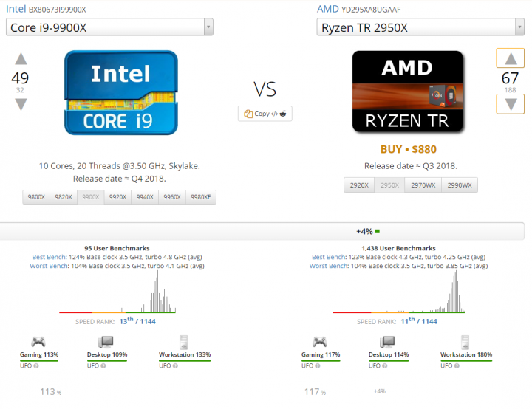Downvote the AMD Ryzen TR 2950X
This screenshot has height=409, width=532.
pyautogui.click(x=511, y=104)
